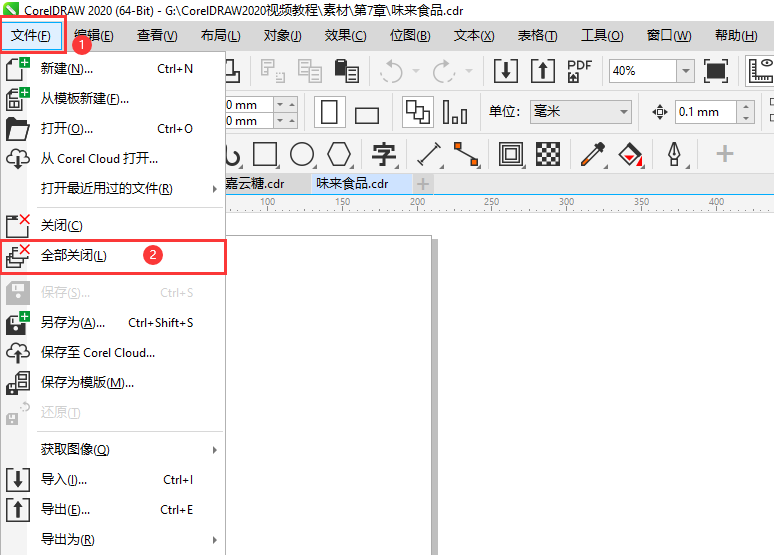
Task: Click the 40% zoom level field
Action: [x=642, y=71]
